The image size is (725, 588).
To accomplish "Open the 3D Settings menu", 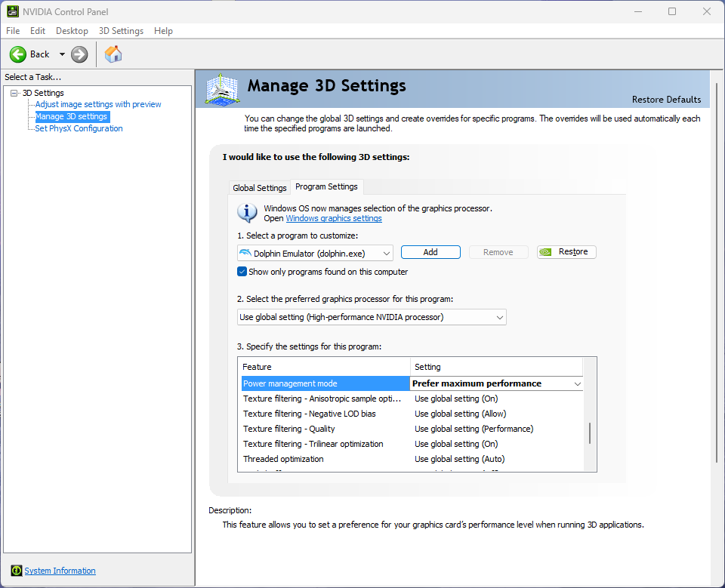I will (121, 31).
